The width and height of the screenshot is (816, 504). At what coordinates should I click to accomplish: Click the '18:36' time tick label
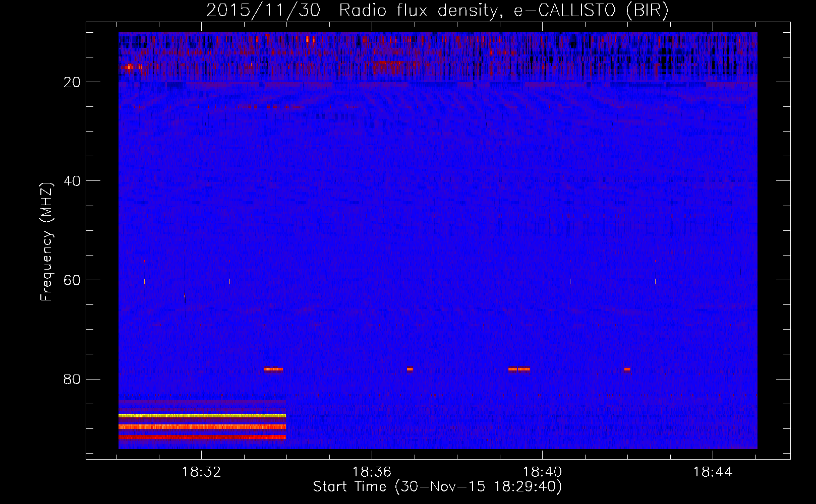pos(372,472)
